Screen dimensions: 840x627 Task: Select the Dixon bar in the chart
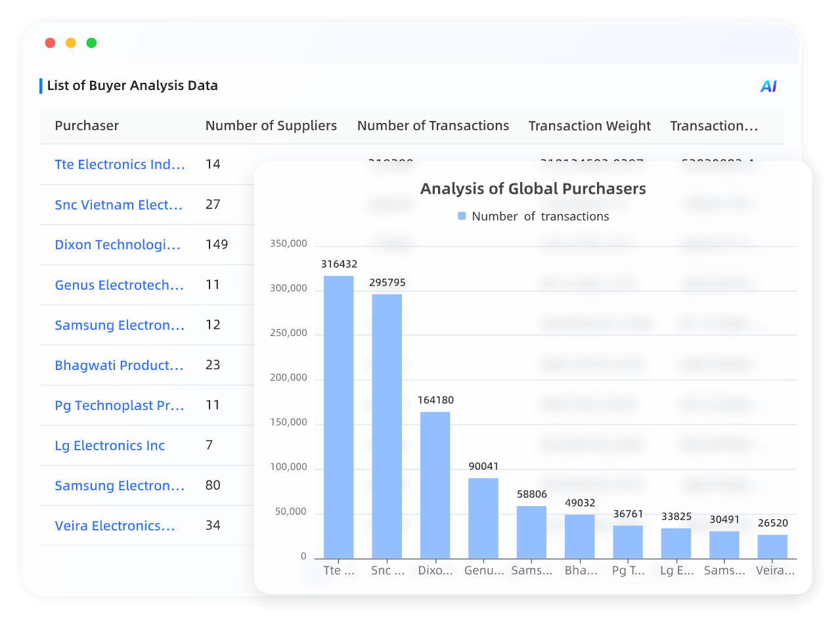point(435,483)
